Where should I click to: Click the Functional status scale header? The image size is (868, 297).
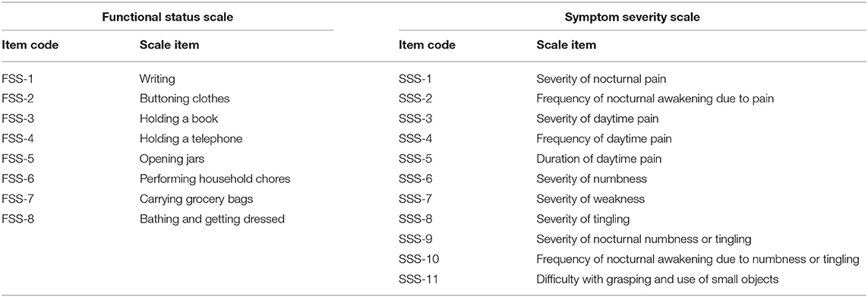click(166, 17)
